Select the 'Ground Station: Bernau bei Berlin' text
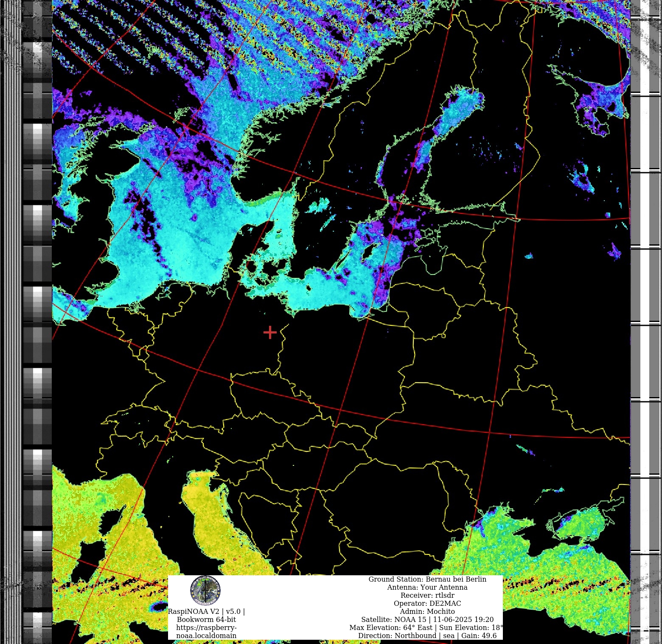Image resolution: width=662 pixels, height=644 pixels. 427,579
